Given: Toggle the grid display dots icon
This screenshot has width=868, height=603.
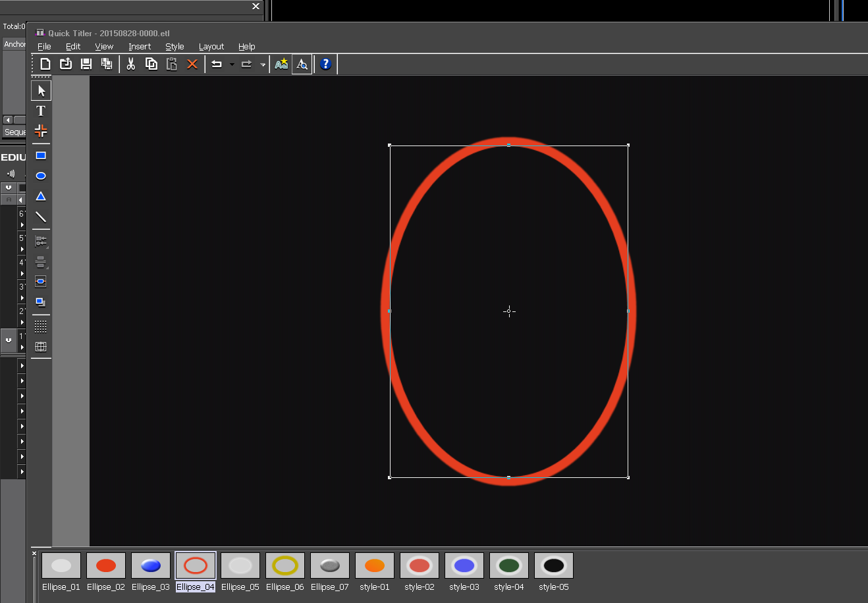Looking at the screenshot, I should (x=41, y=327).
